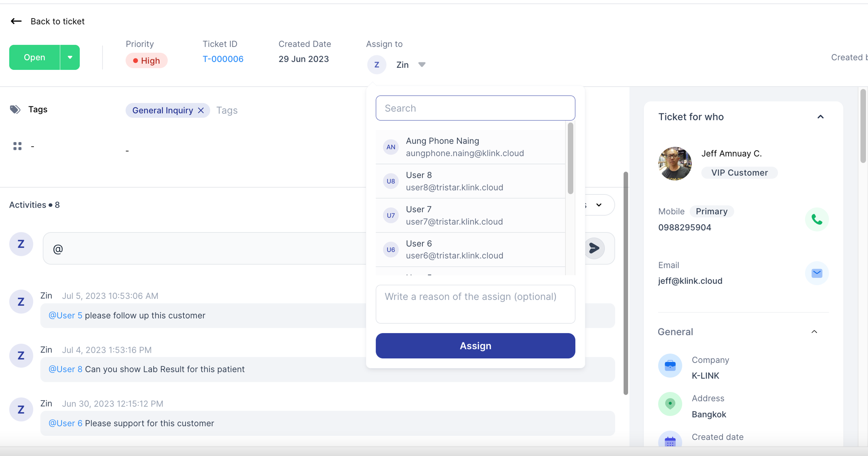Click the Address location pin icon
The height and width of the screenshot is (456, 868).
coord(670,404)
